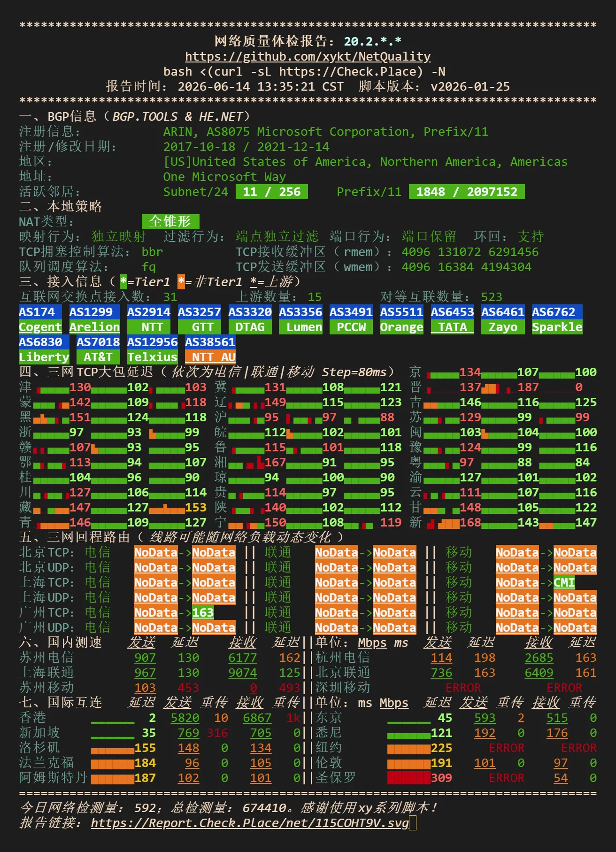Click the underlined '5820' send speed for 香港
The height and width of the screenshot is (852, 616).
(185, 718)
